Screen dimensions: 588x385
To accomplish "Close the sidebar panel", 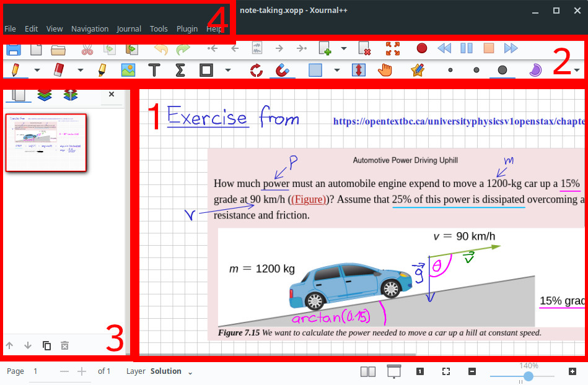I will coord(112,94).
